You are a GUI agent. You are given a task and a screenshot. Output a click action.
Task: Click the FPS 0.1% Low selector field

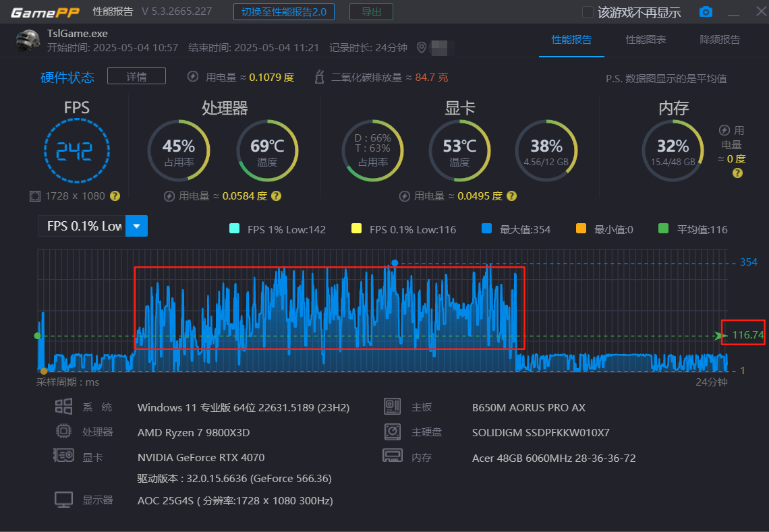[82, 226]
